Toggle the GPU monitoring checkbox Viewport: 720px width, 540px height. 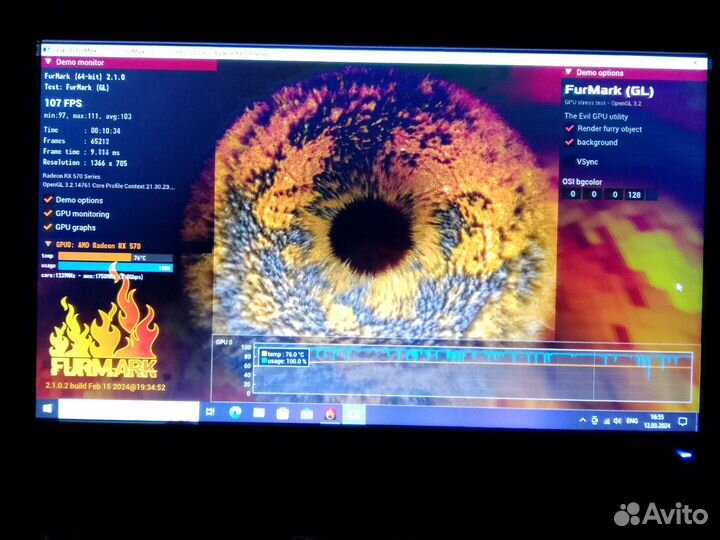point(48,214)
